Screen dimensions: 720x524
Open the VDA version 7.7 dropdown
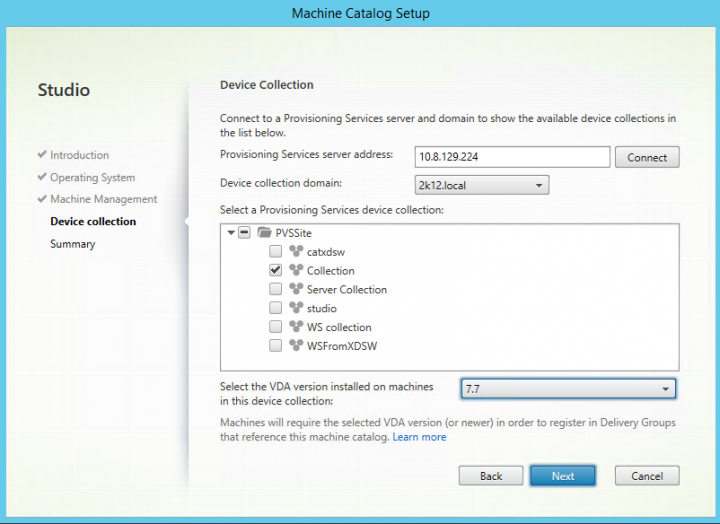pyautogui.click(x=567, y=389)
